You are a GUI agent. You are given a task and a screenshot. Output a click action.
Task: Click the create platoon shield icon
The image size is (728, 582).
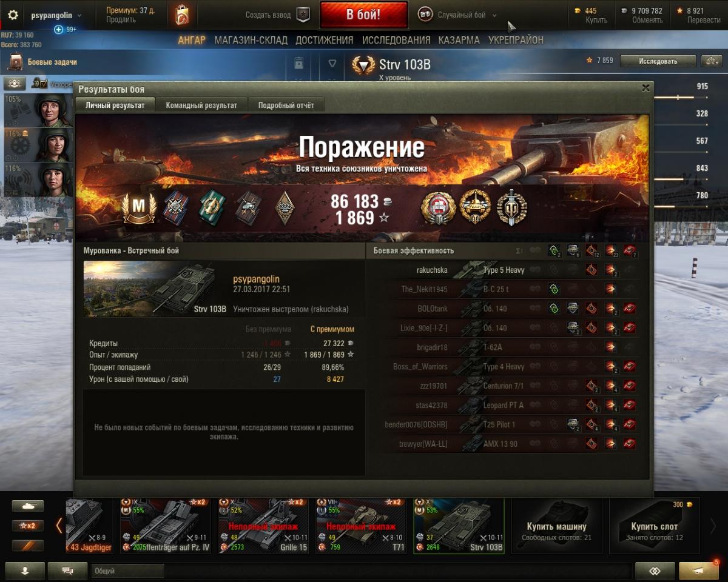(x=303, y=15)
